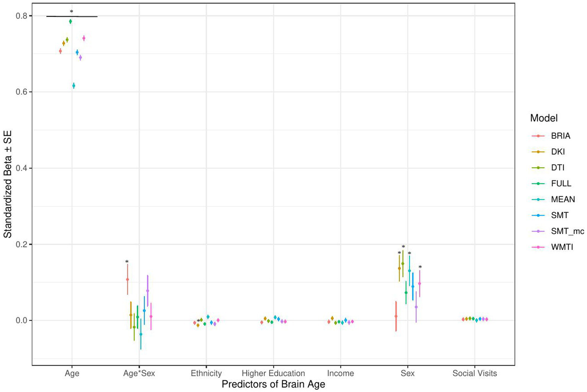The height and width of the screenshot is (392, 587).
Task: Click the 'Higher Education' x-axis label
Action: click(273, 373)
